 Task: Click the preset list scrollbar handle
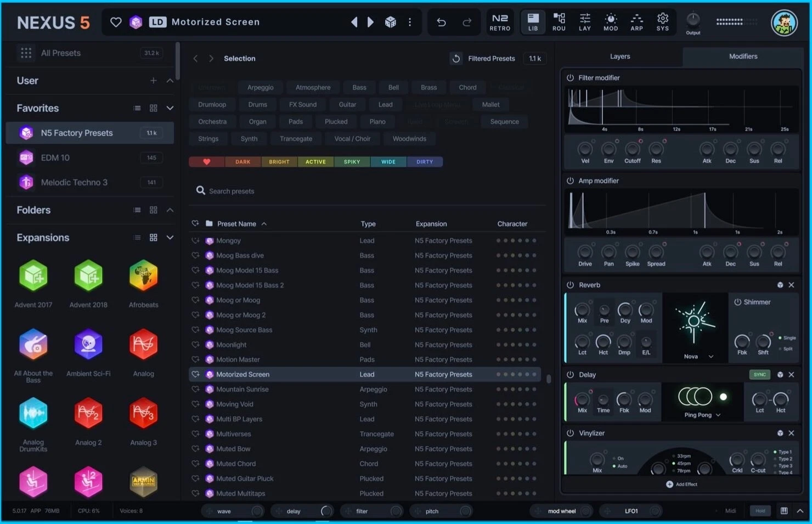click(548, 379)
